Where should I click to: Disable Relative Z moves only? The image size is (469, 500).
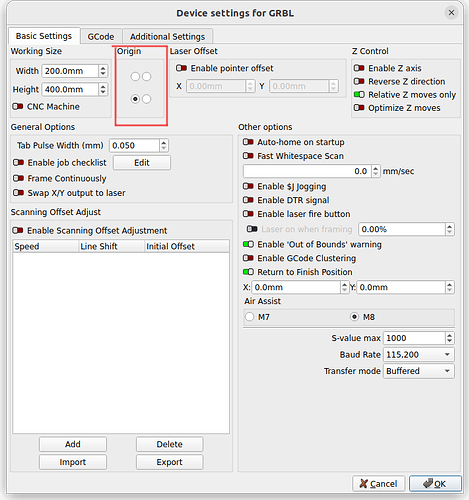(x=359, y=95)
